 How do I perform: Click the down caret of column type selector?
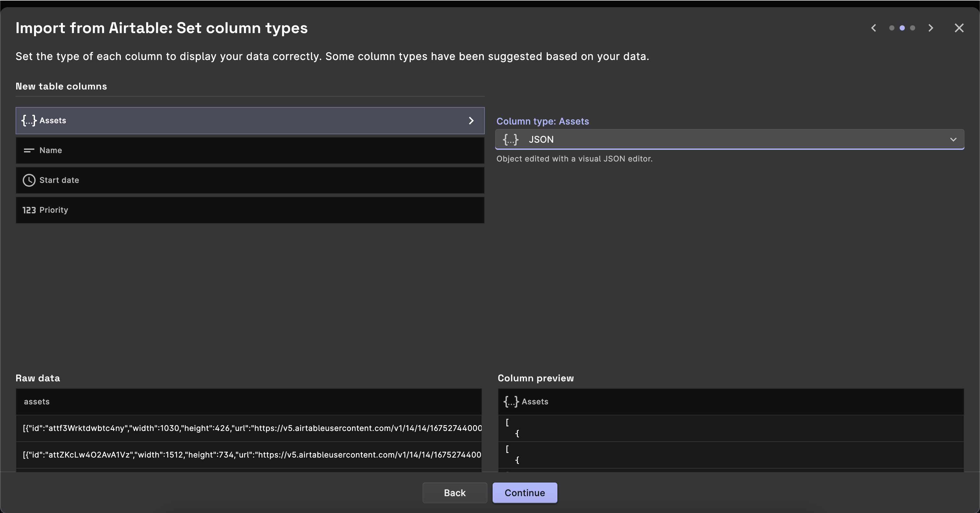click(x=953, y=139)
